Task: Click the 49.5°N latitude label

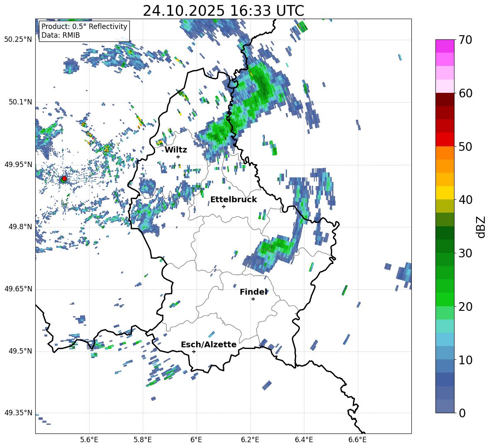Action: 20,351
